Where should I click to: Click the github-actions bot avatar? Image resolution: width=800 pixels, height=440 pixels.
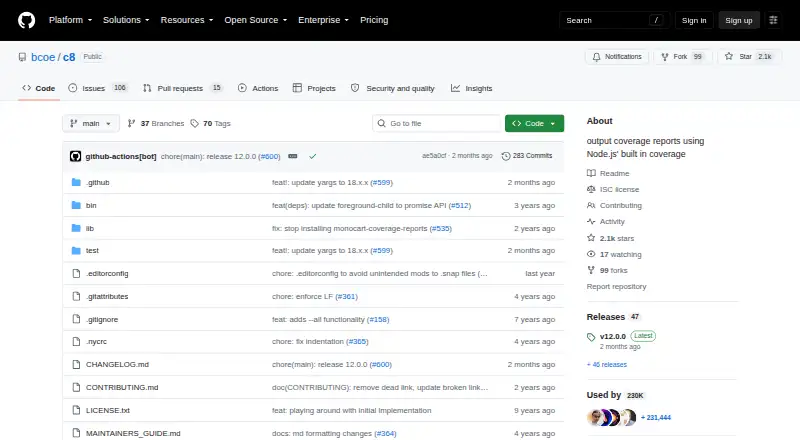(76, 156)
